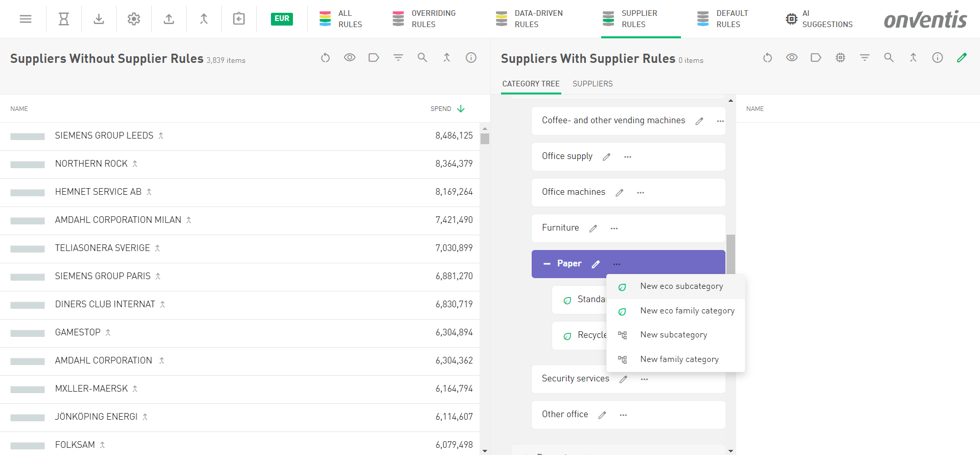Open the hamburger main menu
This screenshot has height=455, width=980.
click(x=26, y=19)
